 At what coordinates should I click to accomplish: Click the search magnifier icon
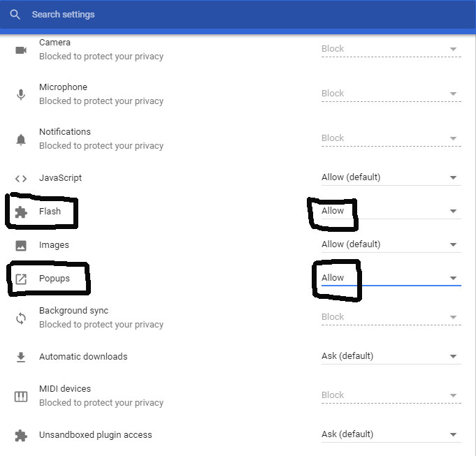click(x=15, y=14)
